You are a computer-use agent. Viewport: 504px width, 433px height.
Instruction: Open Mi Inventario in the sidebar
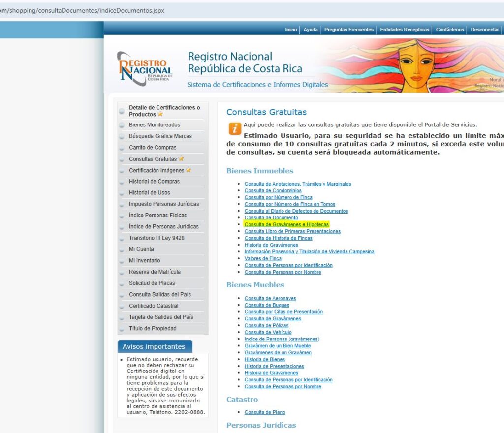click(x=145, y=260)
